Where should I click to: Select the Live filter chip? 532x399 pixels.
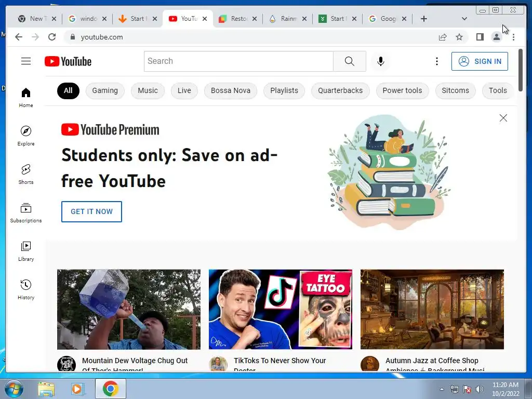184,90
